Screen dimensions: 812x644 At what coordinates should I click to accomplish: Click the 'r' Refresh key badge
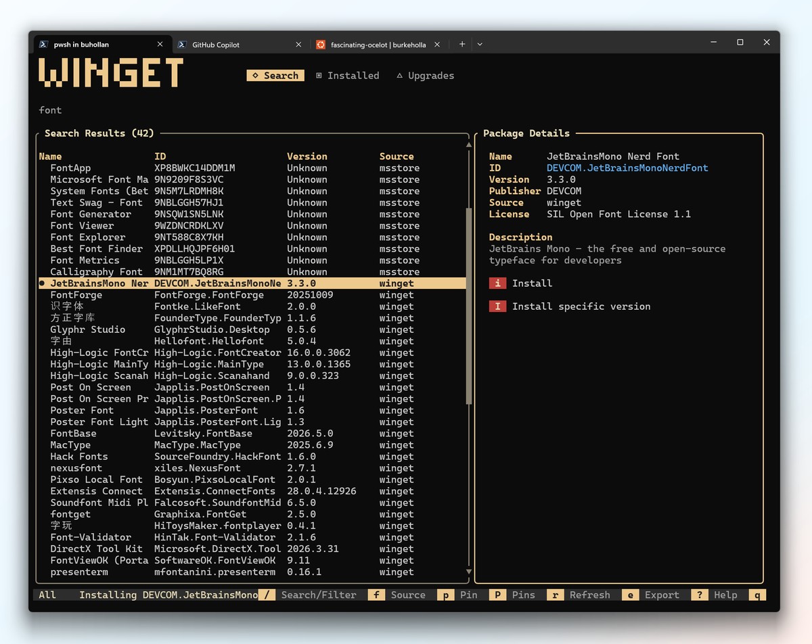[555, 595]
